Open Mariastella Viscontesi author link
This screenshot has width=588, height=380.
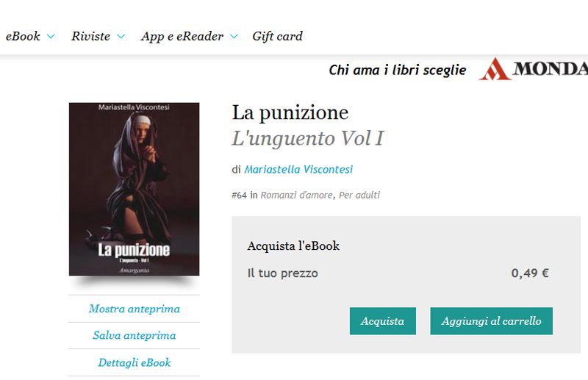(x=298, y=170)
